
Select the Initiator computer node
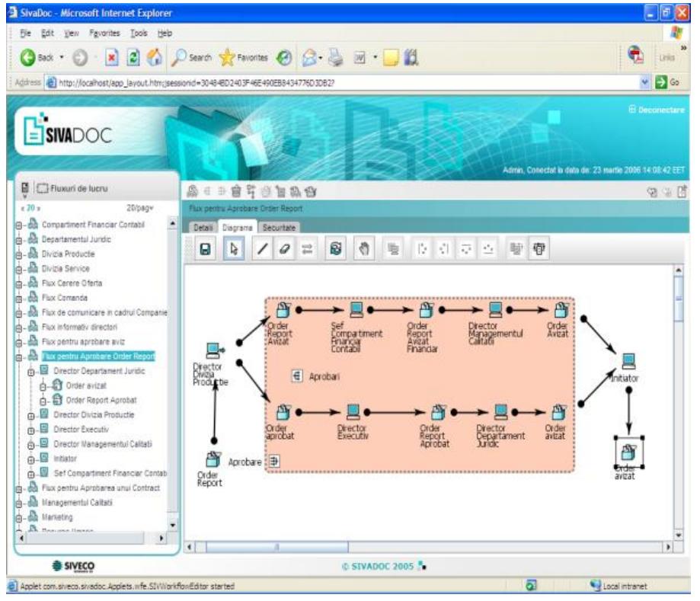point(628,361)
